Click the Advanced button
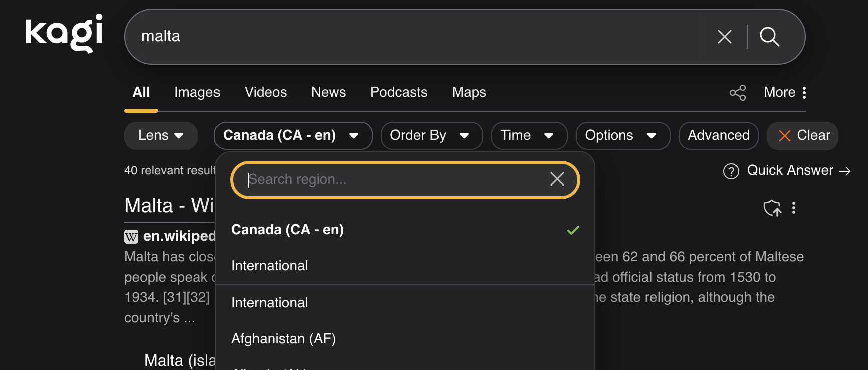 click(718, 135)
